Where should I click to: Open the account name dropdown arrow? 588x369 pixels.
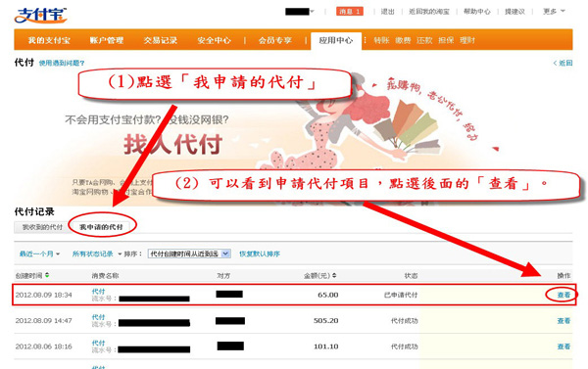(x=312, y=12)
